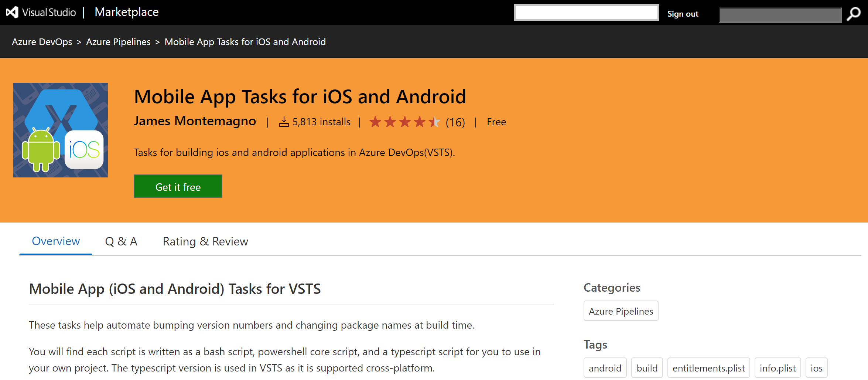Select the build tag
This screenshot has width=868, height=380.
647,368
